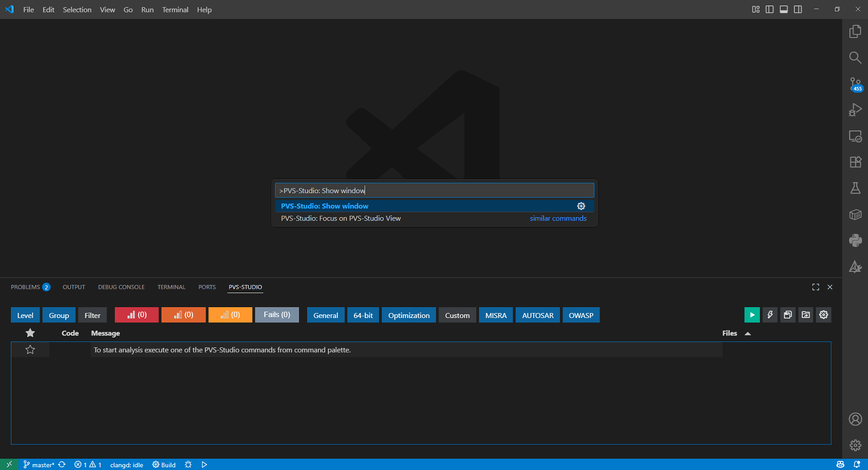
Task: Open the CMake triangle-wrench view icon
Action: [855, 266]
